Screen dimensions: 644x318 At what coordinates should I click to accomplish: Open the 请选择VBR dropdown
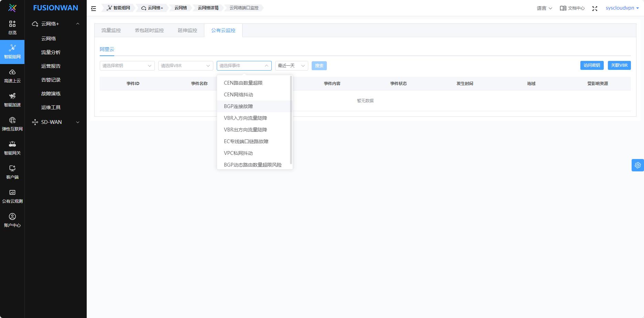[x=186, y=66]
